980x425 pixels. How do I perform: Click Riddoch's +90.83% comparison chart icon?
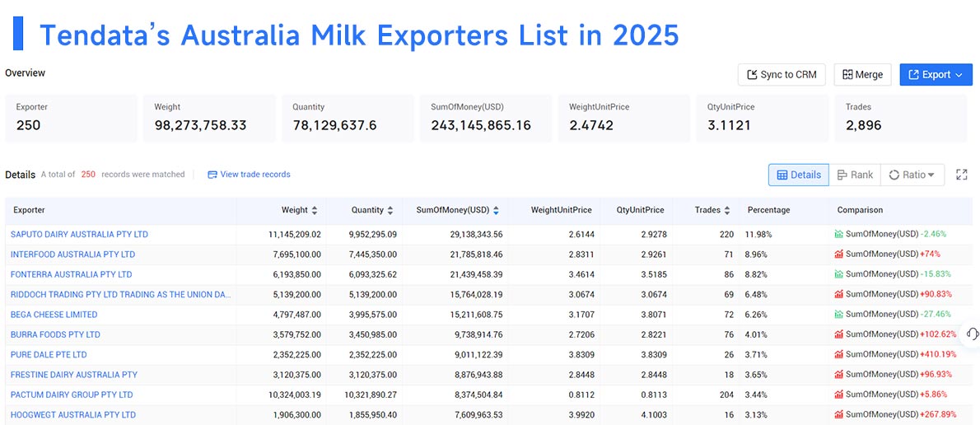pos(838,294)
